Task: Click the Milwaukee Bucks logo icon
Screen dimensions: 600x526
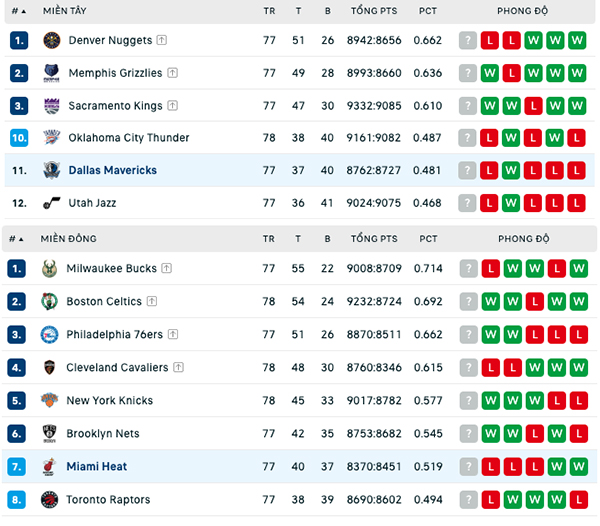Action: tap(49, 269)
